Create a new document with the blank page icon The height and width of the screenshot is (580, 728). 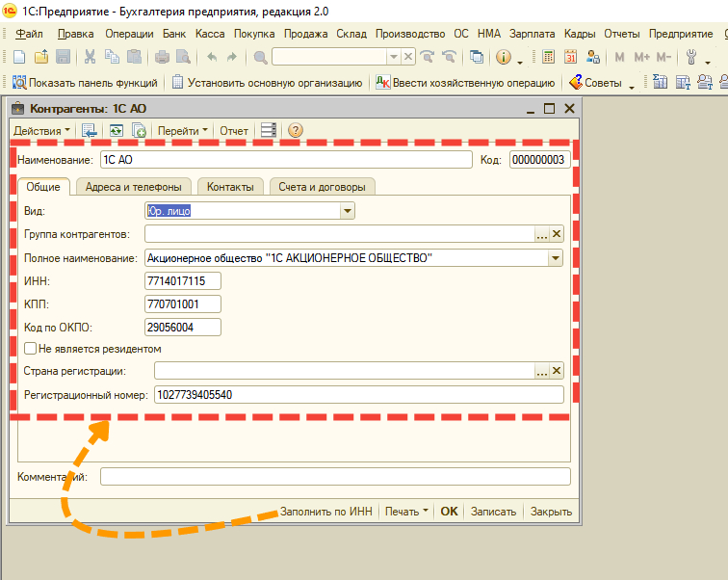click(19, 57)
